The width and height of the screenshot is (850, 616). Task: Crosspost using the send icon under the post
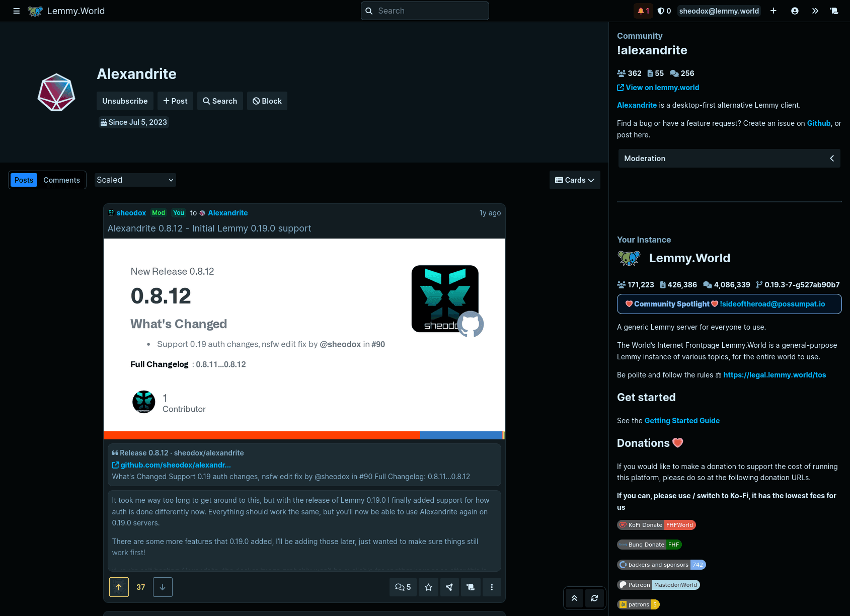(449, 587)
